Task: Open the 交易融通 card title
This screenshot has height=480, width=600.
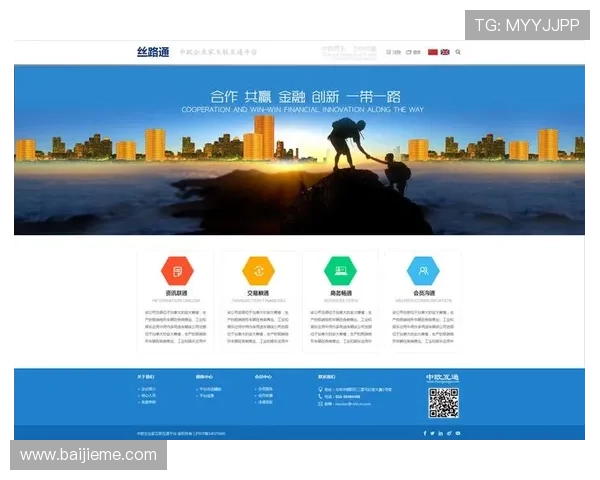Action: tap(258, 293)
